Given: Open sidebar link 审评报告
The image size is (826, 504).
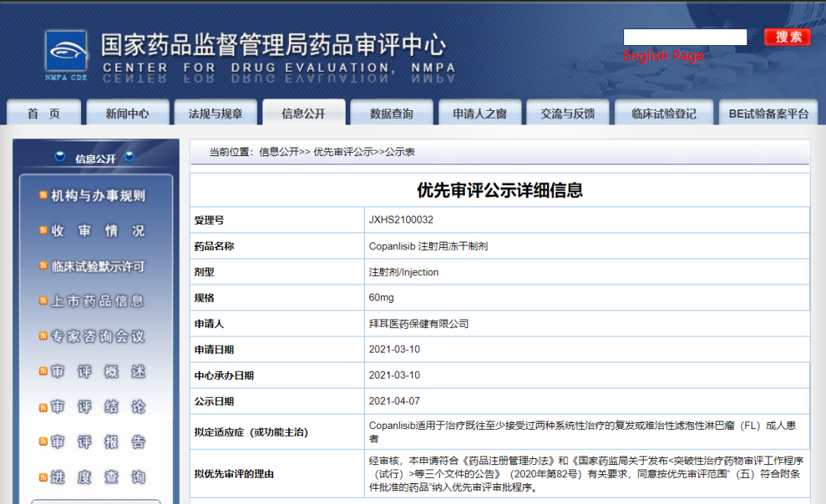Looking at the screenshot, I should [98, 442].
